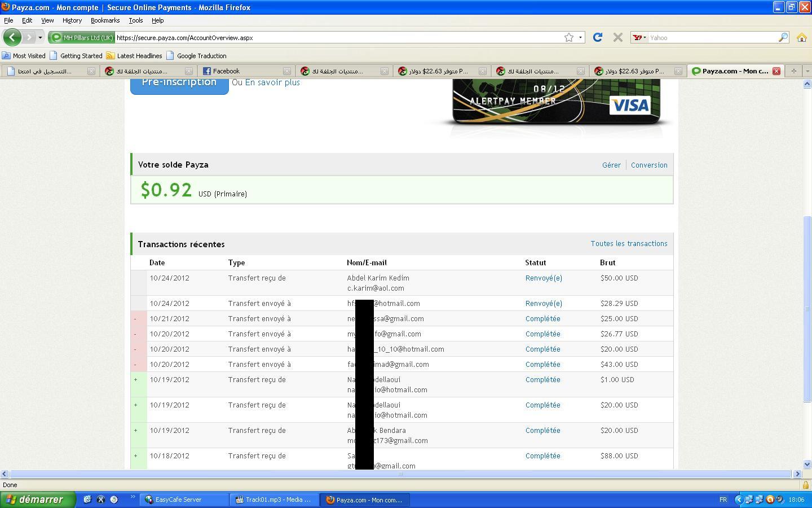
Task: Go to the Home page icon
Action: pos(801,37)
